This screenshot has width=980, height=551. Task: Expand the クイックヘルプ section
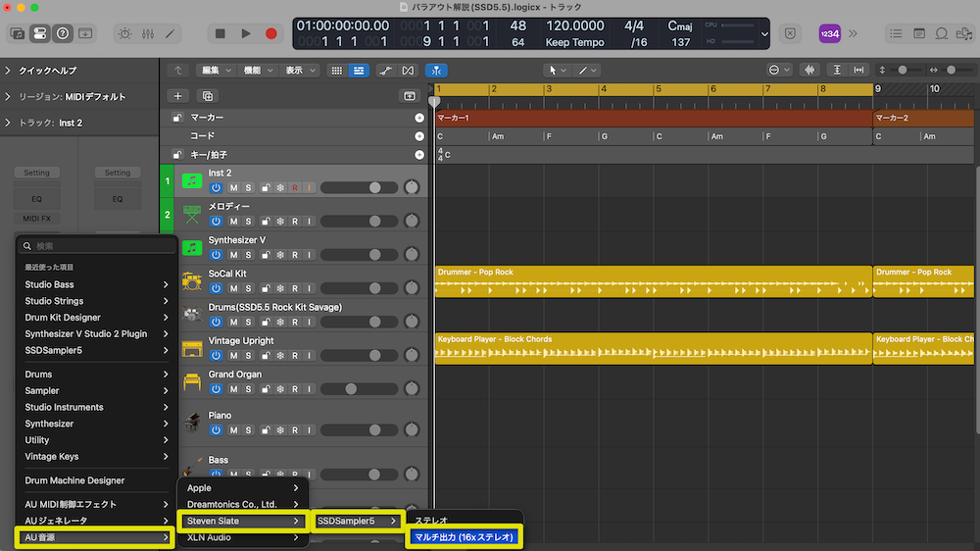point(8,71)
